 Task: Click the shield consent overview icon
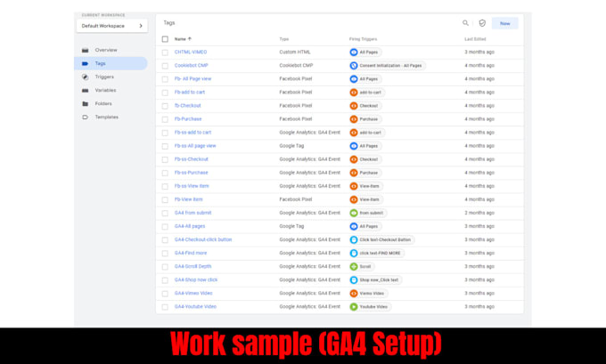click(x=482, y=23)
